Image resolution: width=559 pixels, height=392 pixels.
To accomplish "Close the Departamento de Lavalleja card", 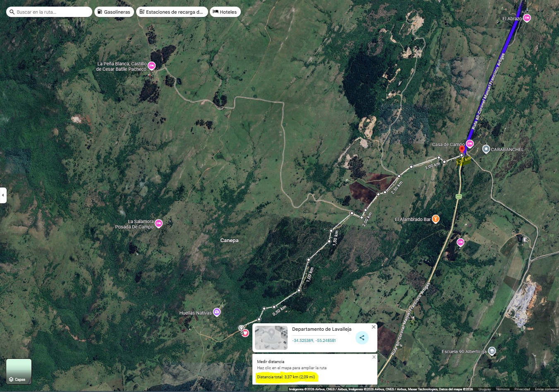I will (x=374, y=327).
